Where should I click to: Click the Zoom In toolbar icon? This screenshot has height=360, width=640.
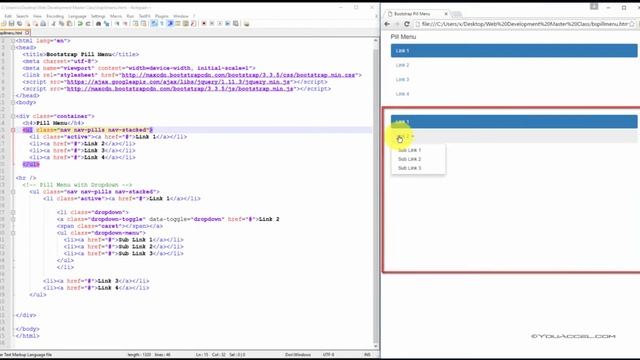pos(117,24)
